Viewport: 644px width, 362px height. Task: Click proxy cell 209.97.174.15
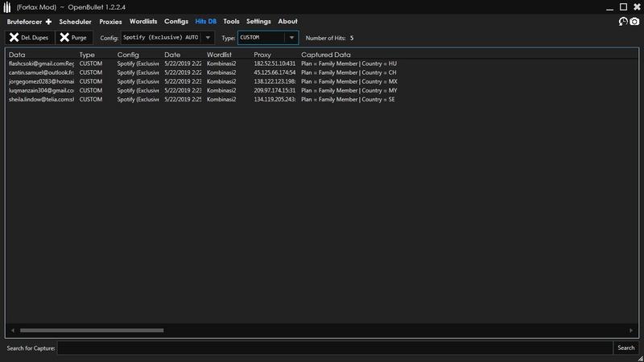(275, 91)
